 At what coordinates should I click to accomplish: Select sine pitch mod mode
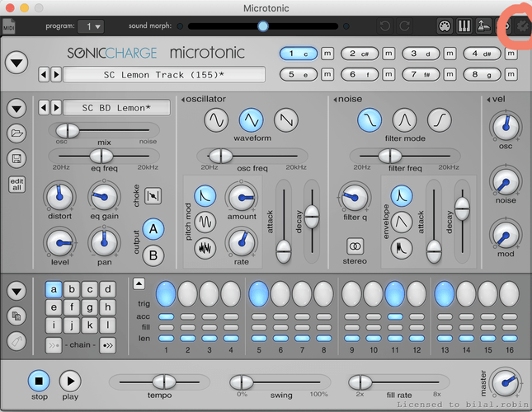point(205,222)
